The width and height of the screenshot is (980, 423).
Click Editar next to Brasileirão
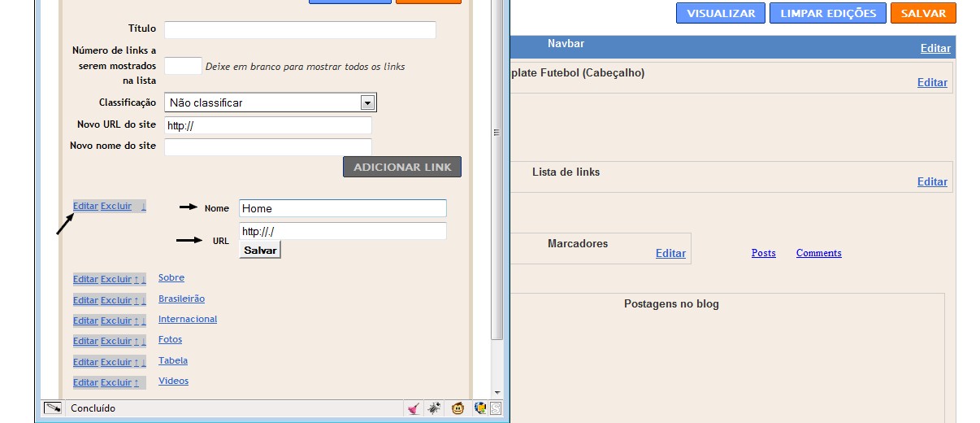point(85,300)
